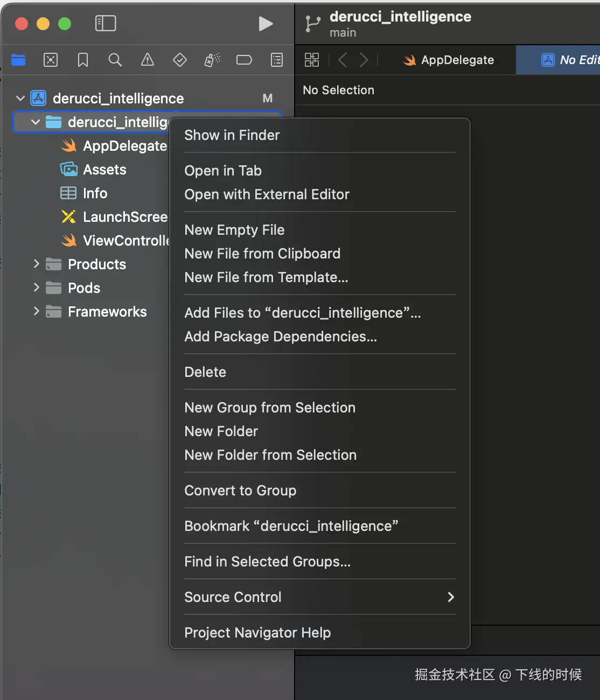
Task: Open the Debug navigator spray icon
Action: pyautogui.click(x=212, y=60)
